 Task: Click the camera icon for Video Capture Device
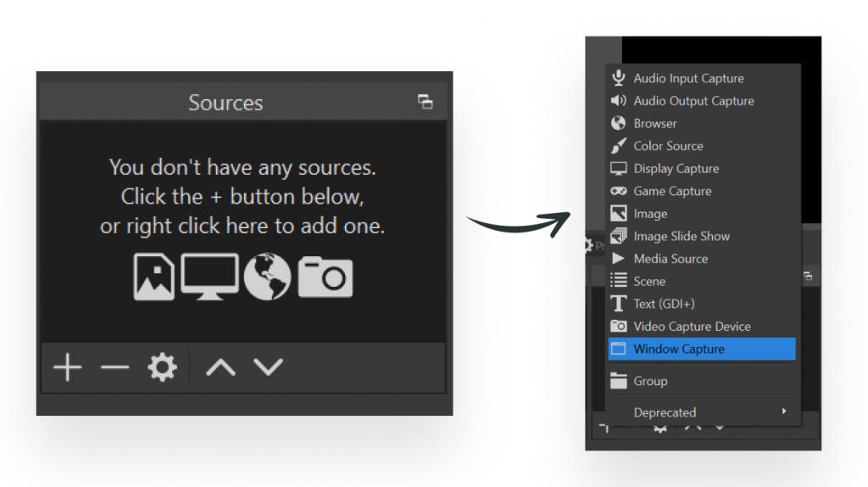tap(618, 326)
